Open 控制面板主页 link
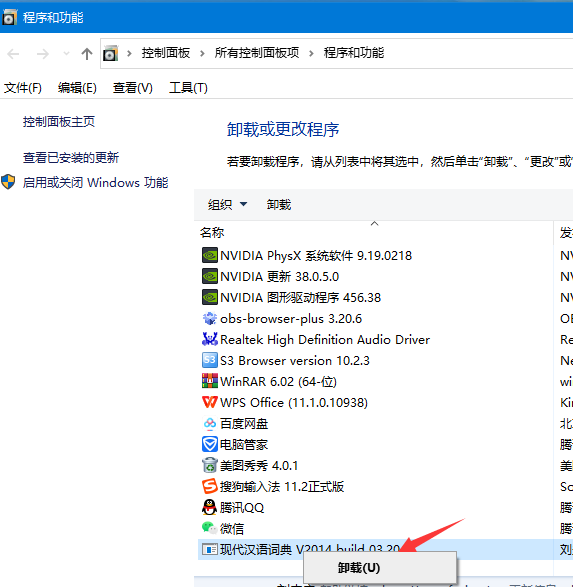Image resolution: width=573 pixels, height=587 pixels. (x=59, y=122)
